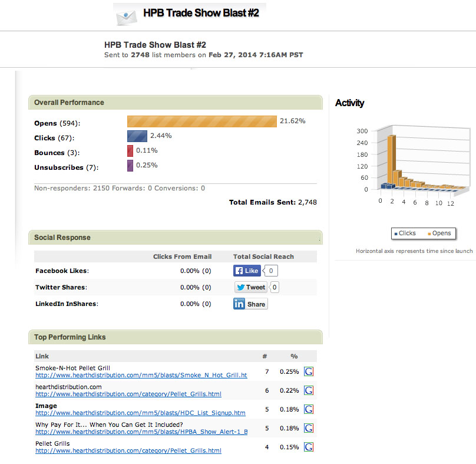Select the Opens legend entry in chart
This screenshot has width=476, height=464.
(438, 233)
